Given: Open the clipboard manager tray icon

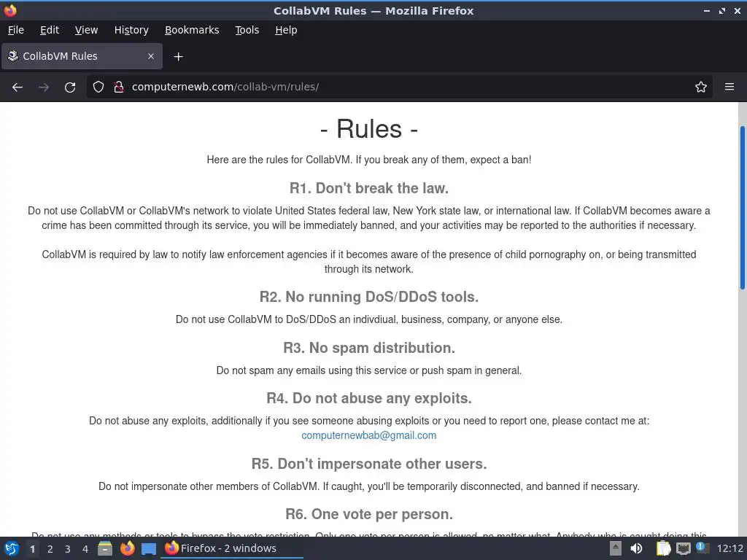Looking at the screenshot, I should click(663, 548).
